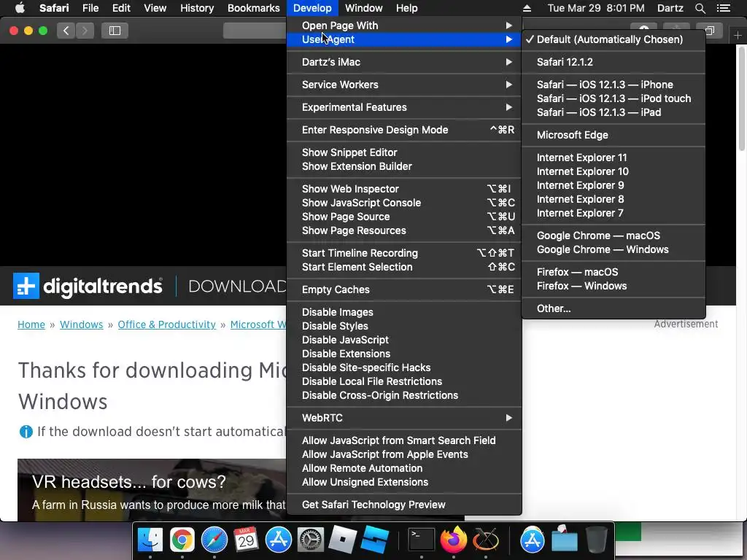This screenshot has height=560, width=747.
Task: Select Empty Caches
Action: click(x=404, y=289)
